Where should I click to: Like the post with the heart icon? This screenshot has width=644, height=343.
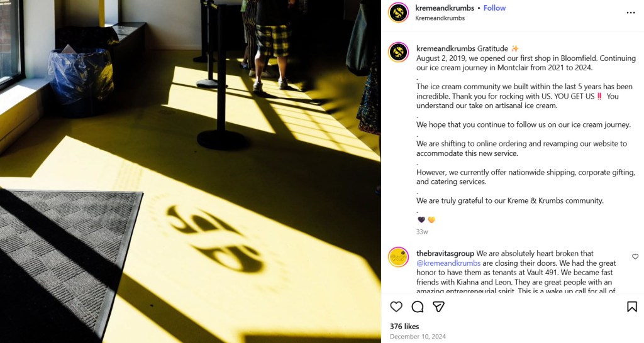[x=396, y=307]
